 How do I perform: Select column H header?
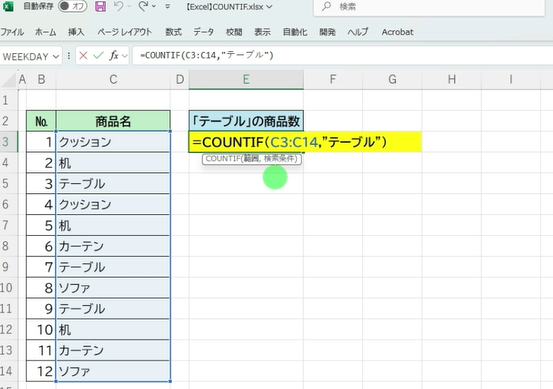[451, 79]
